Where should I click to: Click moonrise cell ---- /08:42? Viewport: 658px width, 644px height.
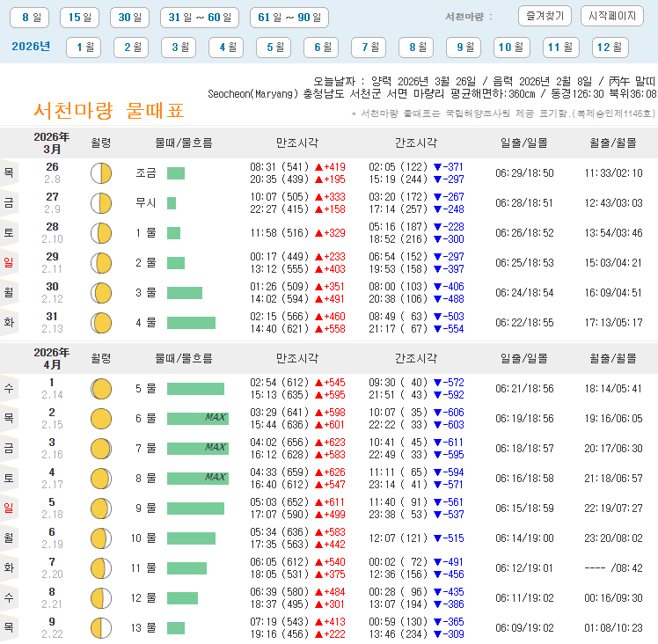(x=613, y=568)
